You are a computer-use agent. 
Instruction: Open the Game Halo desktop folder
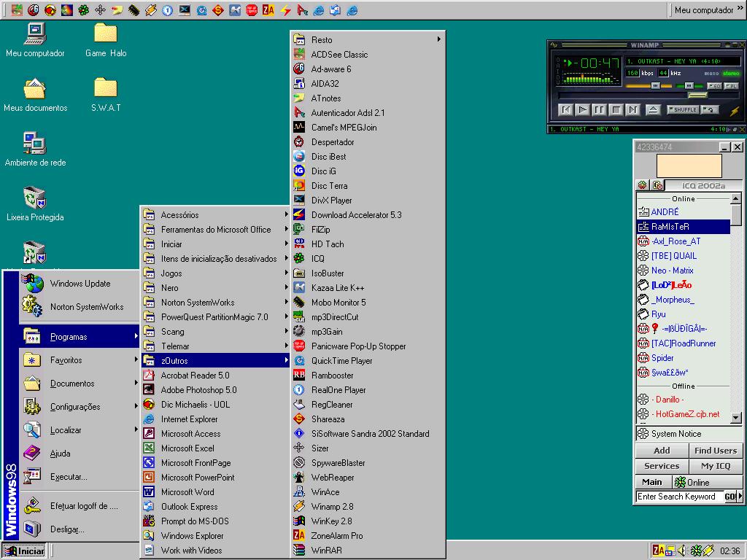click(106, 40)
